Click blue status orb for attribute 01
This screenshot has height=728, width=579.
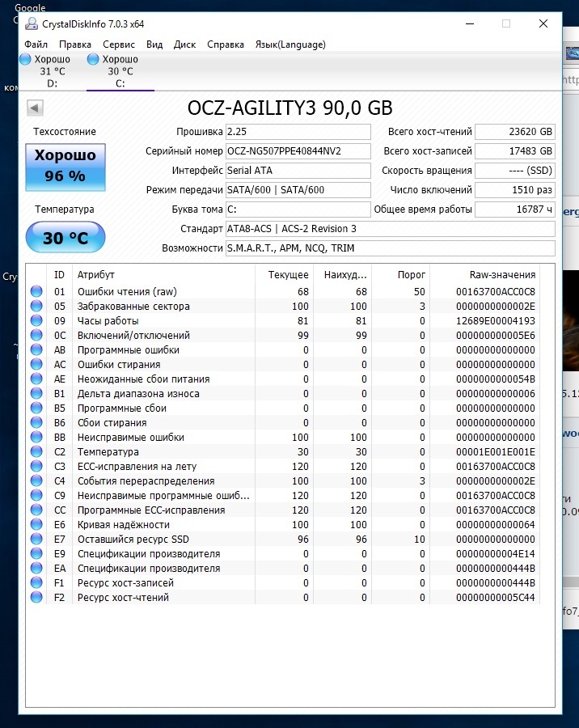36,291
